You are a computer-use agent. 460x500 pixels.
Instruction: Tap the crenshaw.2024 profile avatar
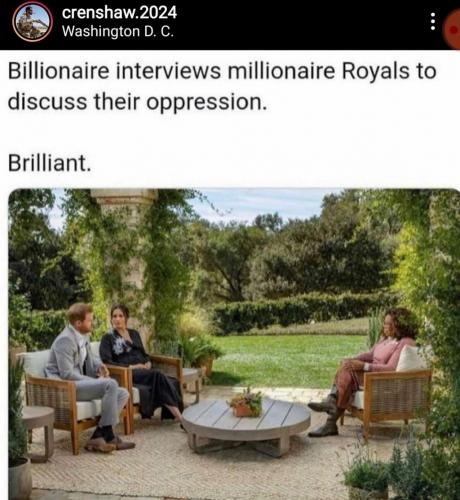click(32, 22)
